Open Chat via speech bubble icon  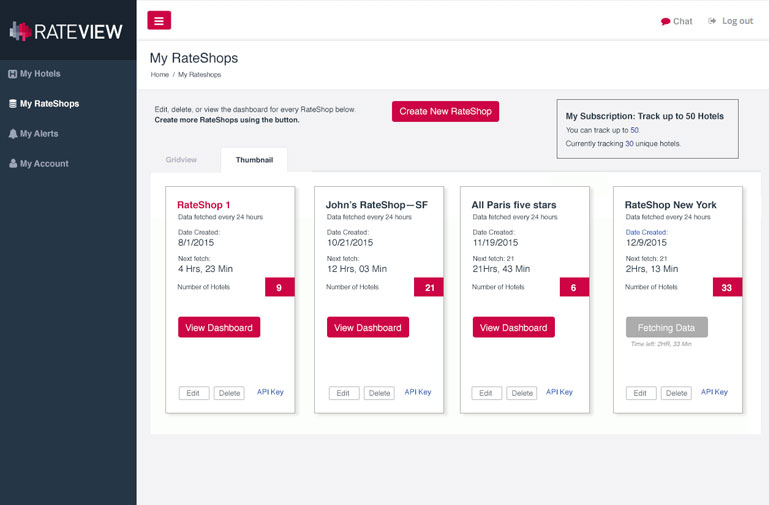[x=666, y=21]
